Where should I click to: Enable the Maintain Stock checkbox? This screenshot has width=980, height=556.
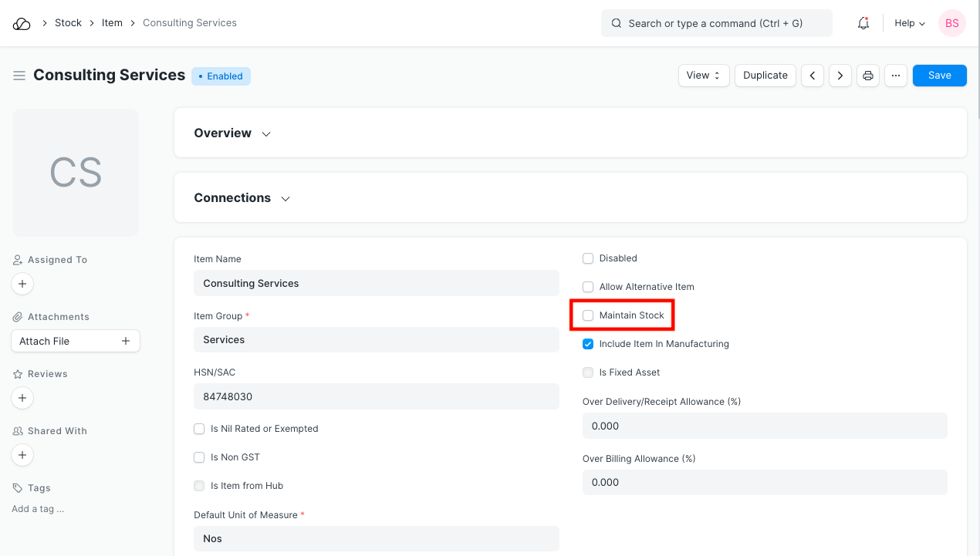click(x=588, y=315)
